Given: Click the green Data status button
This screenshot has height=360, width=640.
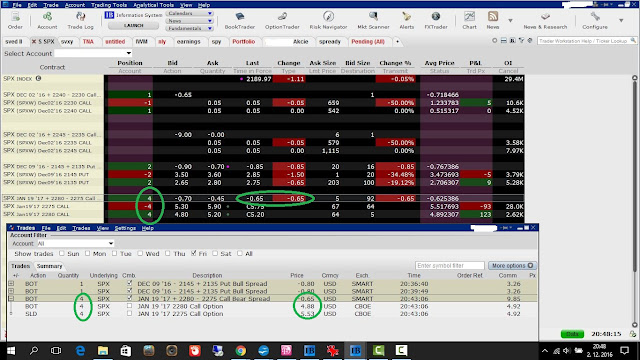Looking at the screenshot, I should tap(572, 334).
